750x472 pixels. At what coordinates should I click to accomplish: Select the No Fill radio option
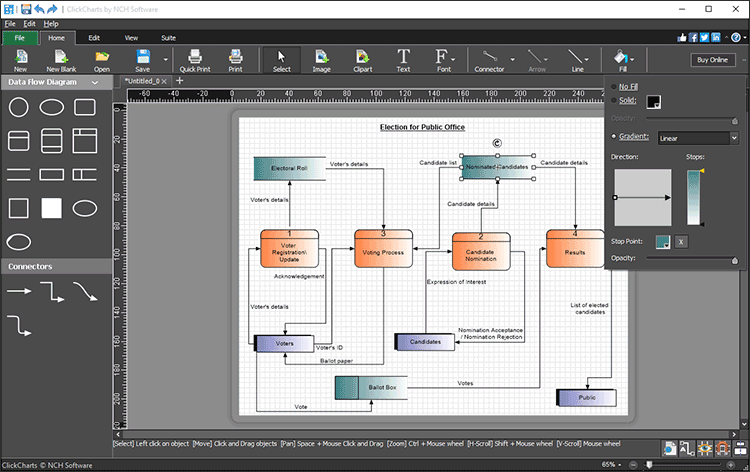(613, 87)
